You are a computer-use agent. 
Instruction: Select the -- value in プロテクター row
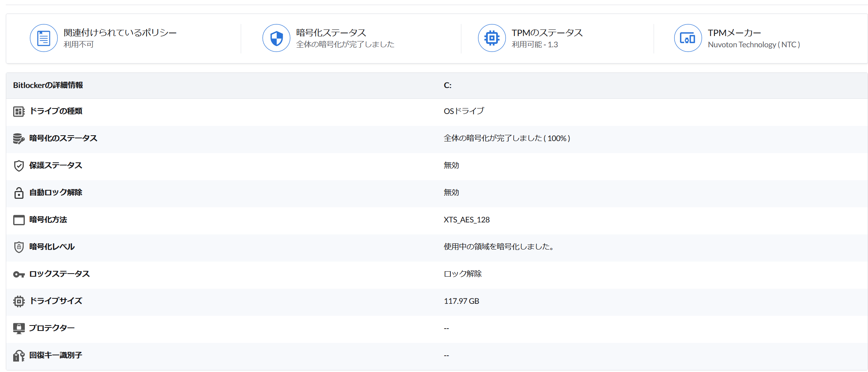[446, 329]
